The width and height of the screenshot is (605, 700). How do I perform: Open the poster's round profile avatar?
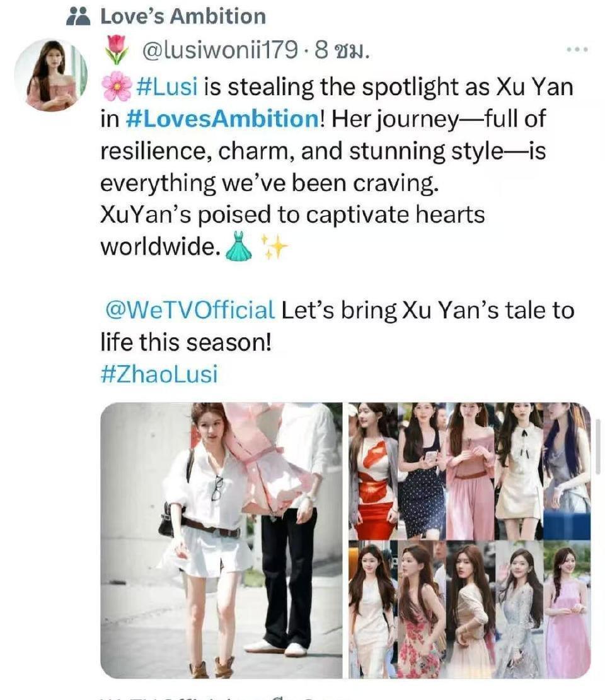click(51, 74)
